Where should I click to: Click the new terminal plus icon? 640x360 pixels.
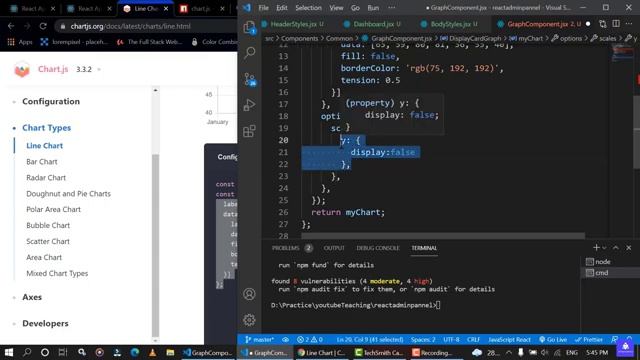(x=596, y=247)
